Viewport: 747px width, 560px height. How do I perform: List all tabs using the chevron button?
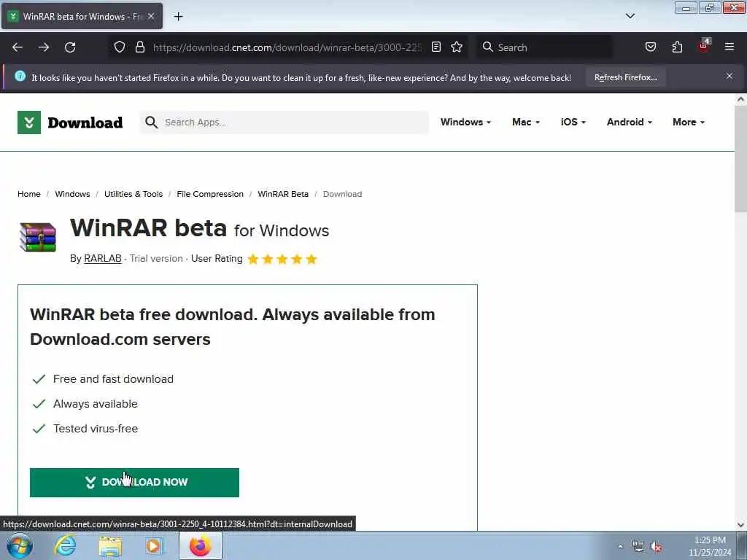(x=630, y=16)
